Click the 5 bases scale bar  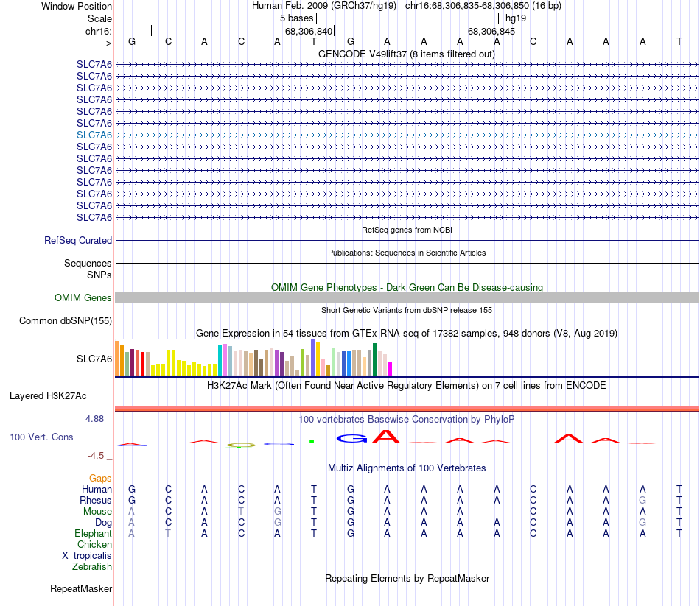pos(407,18)
